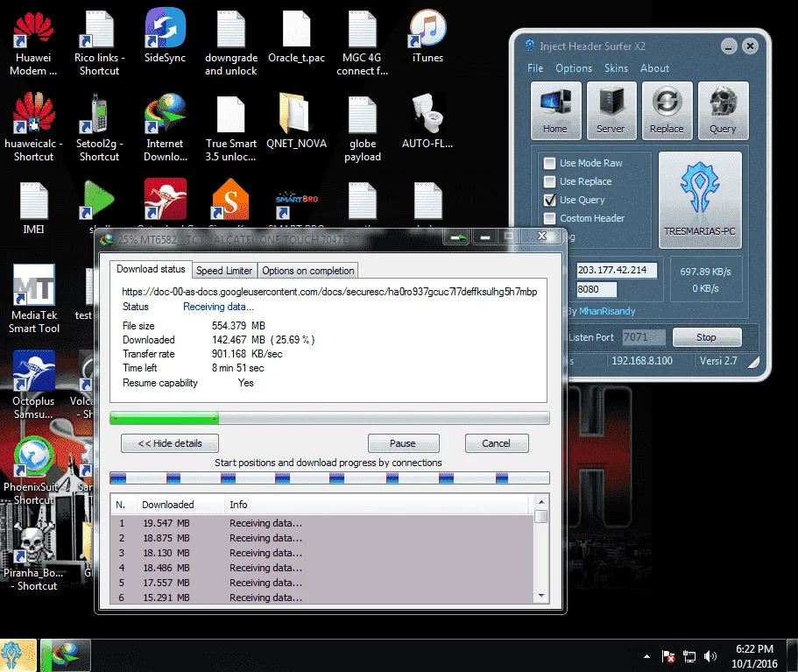The width and height of the screenshot is (798, 672).
Task: Select the SideSync desktop icon
Action: click(x=165, y=37)
